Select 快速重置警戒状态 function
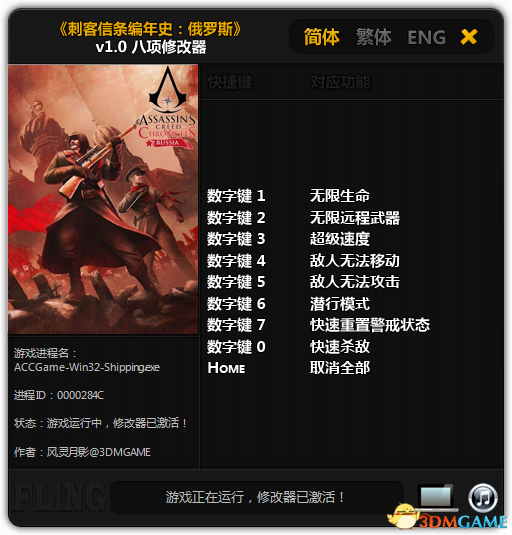This screenshot has width=512, height=535. [370, 325]
